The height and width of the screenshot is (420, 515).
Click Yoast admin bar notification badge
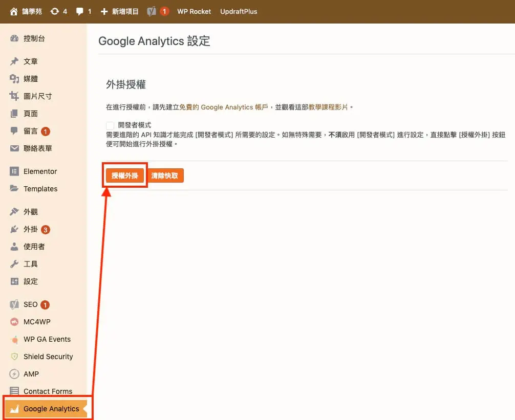click(164, 11)
